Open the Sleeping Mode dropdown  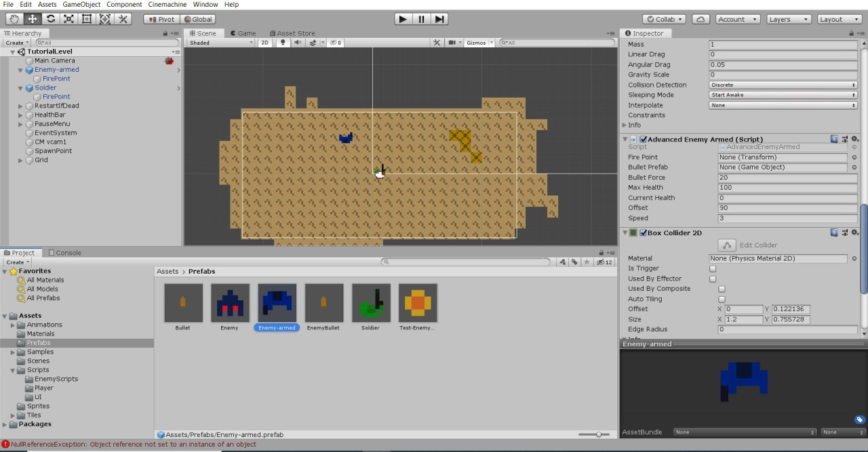[783, 95]
